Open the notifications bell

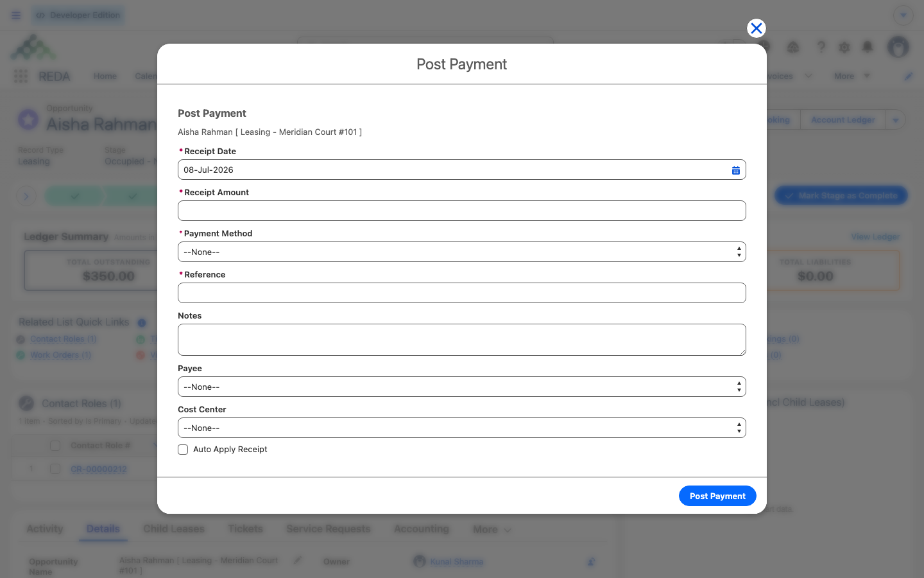(868, 47)
